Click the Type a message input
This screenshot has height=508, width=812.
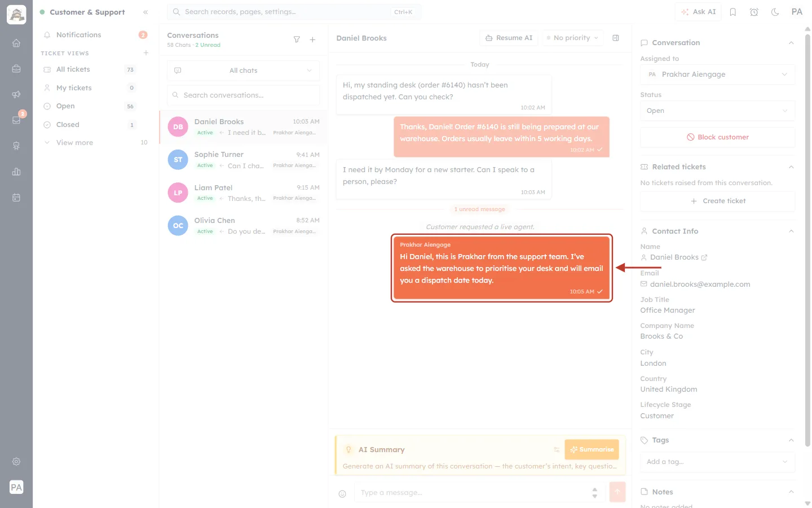(x=473, y=493)
